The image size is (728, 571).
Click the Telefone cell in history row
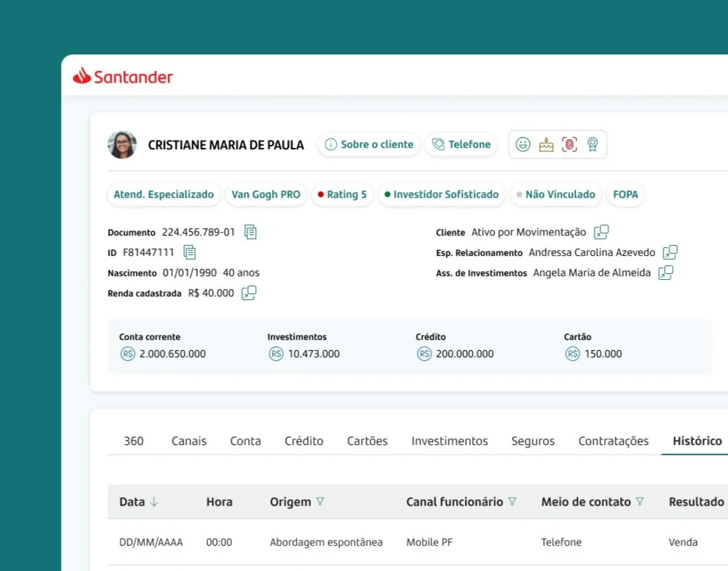tap(561, 542)
